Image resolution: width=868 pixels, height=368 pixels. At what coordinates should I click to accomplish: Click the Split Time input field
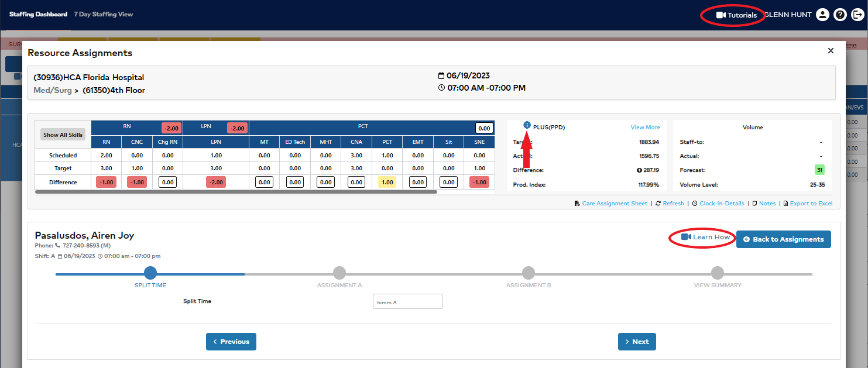click(407, 302)
